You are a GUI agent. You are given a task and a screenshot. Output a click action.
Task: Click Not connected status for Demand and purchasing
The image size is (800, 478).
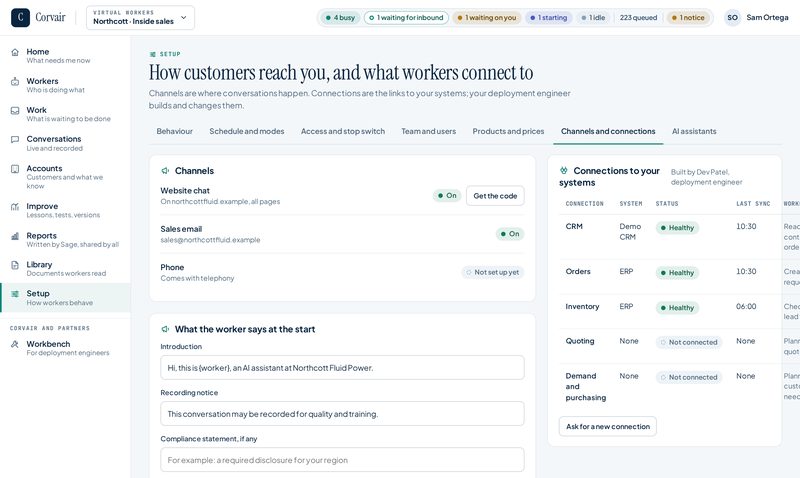689,377
